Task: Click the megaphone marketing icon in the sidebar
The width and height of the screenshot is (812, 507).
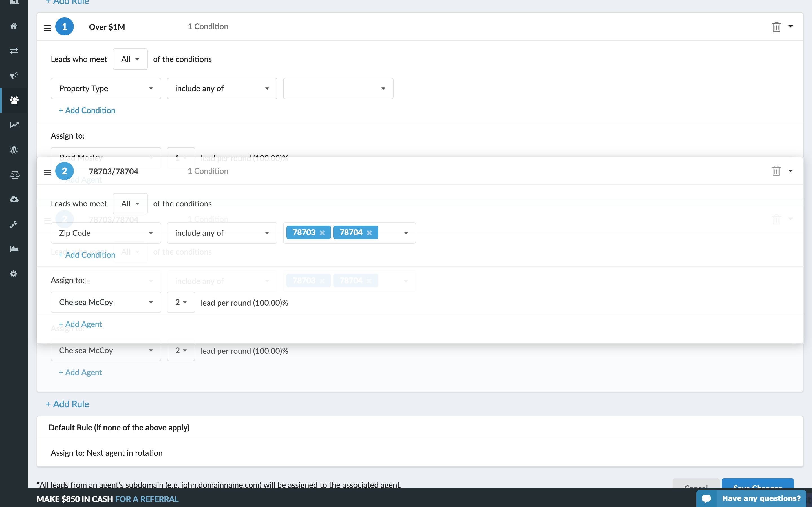Action: tap(14, 75)
